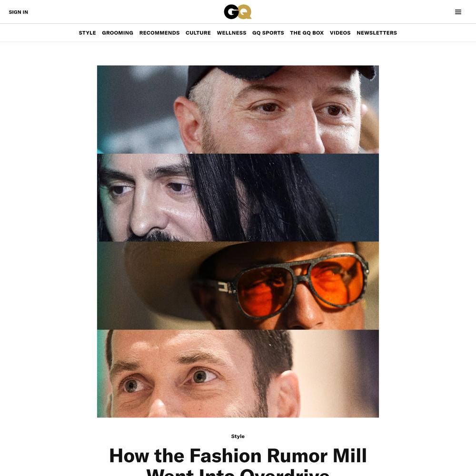
Task: Open the Newsletters link
Action: point(377,33)
